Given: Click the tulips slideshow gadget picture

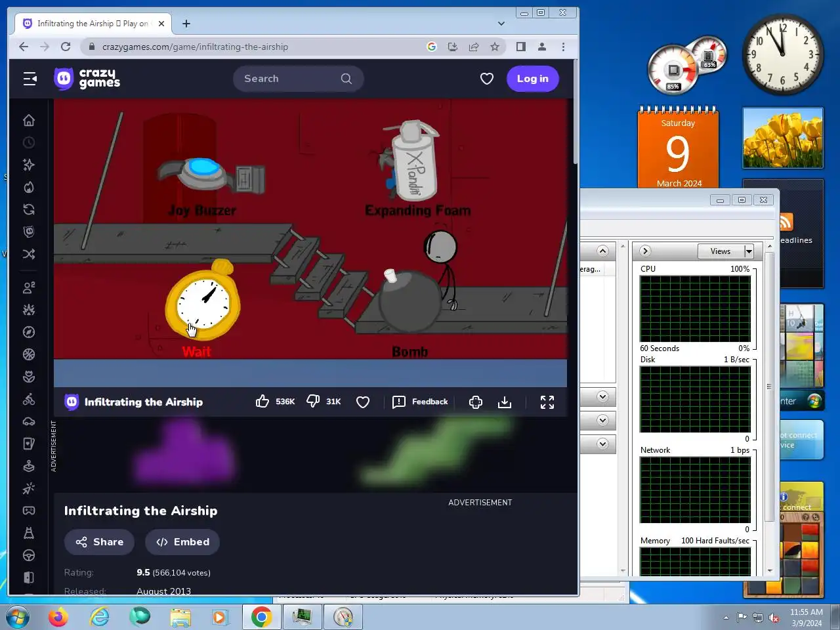Looking at the screenshot, I should pyautogui.click(x=783, y=138).
